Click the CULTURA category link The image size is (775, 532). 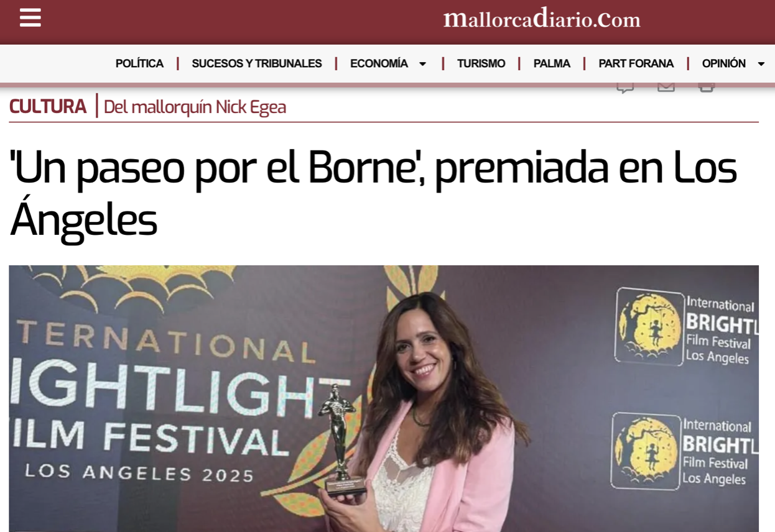[x=48, y=106]
